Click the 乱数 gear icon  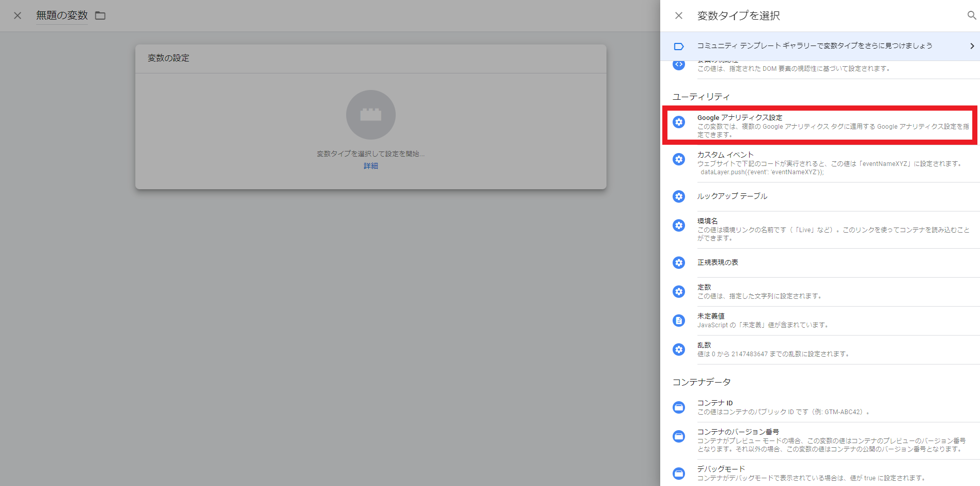[x=679, y=350]
